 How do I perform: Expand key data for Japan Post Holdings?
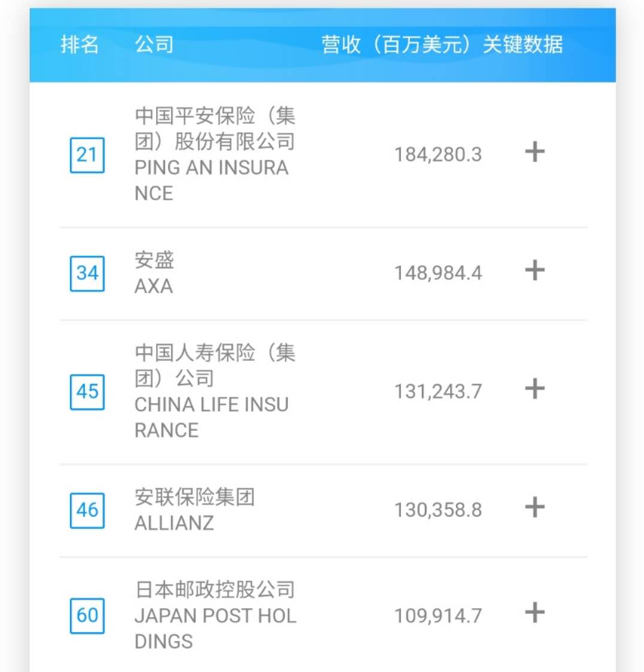[534, 612]
